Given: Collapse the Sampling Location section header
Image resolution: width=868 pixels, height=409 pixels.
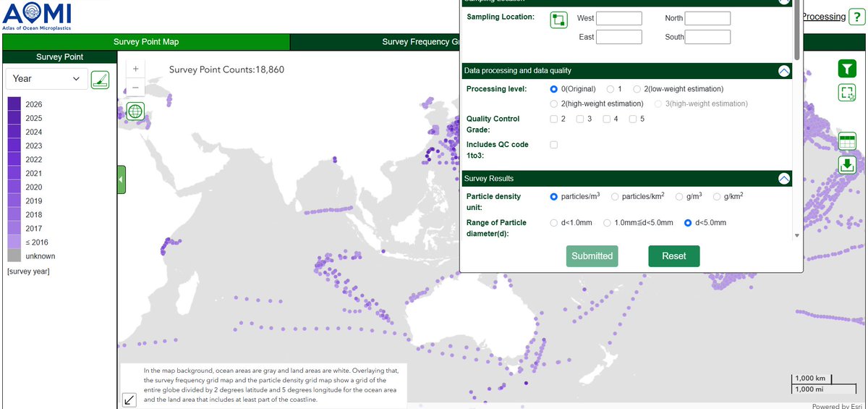Looking at the screenshot, I should pos(784,2).
